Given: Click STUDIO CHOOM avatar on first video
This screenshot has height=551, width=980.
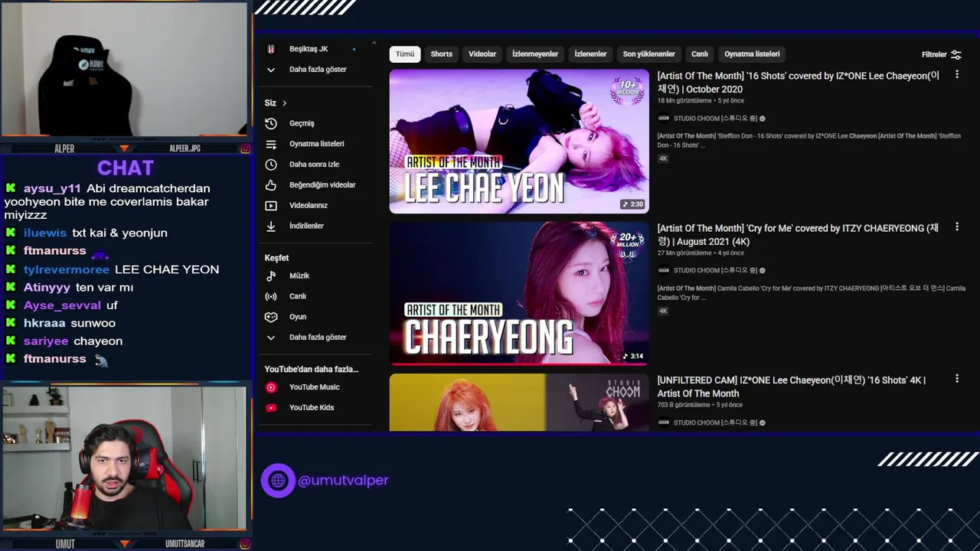Looking at the screenshot, I should point(663,119).
